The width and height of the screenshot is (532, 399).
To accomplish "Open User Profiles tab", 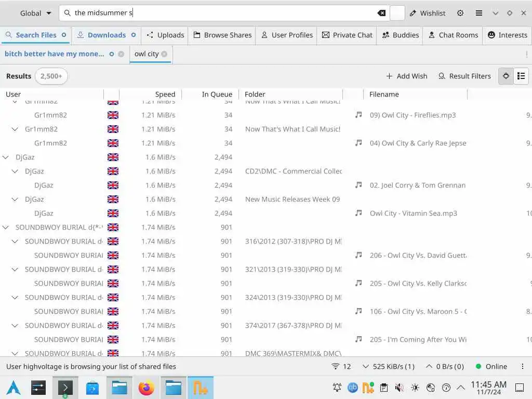I will [x=287, y=35].
